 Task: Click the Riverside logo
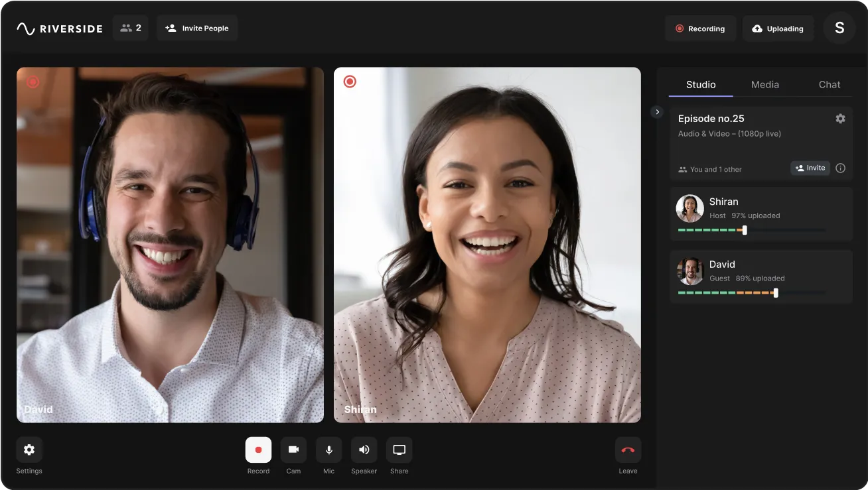click(59, 28)
